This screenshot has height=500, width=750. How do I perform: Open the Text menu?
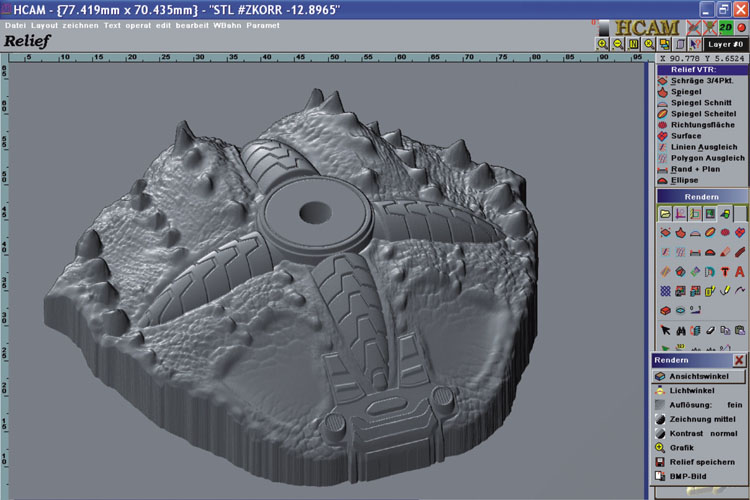pos(112,25)
